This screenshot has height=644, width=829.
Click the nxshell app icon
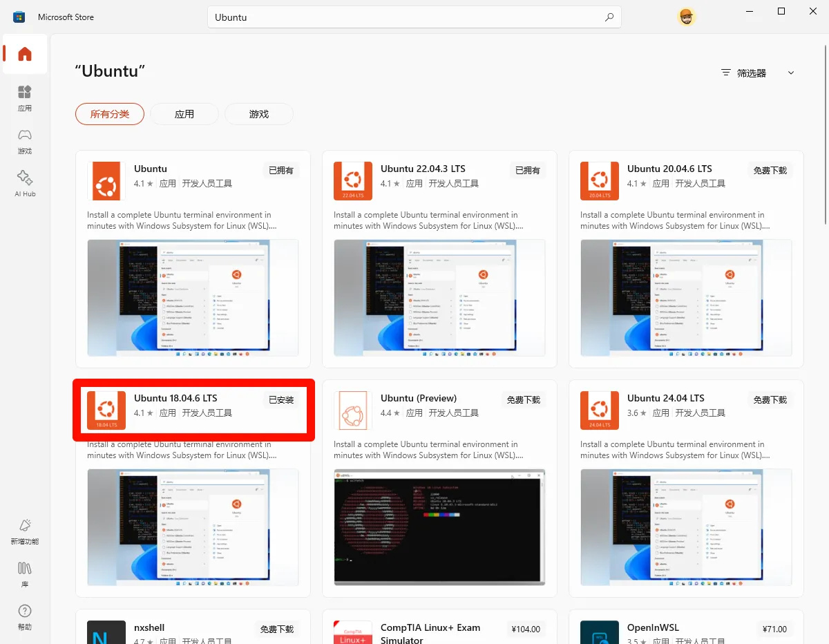[106, 632]
